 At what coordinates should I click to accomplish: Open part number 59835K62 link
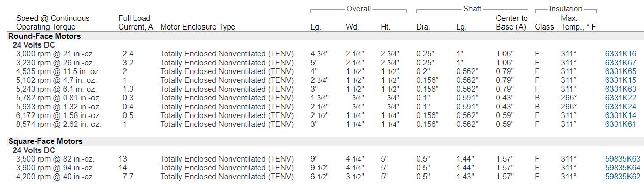(622, 177)
